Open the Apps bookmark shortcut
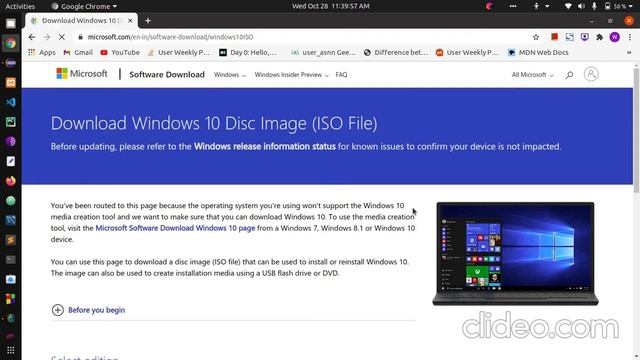This screenshot has width=640, height=360. (x=42, y=53)
